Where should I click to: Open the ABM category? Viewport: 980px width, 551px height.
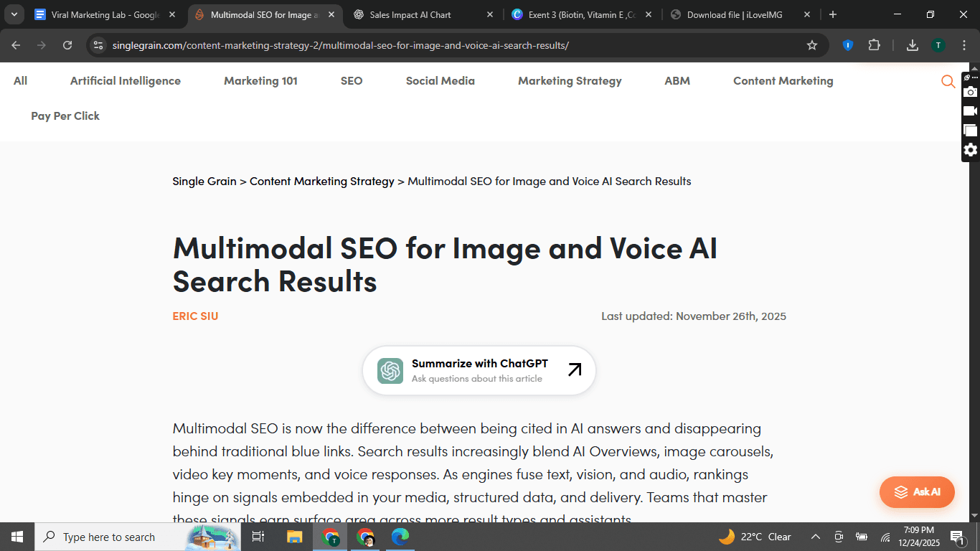point(677,81)
